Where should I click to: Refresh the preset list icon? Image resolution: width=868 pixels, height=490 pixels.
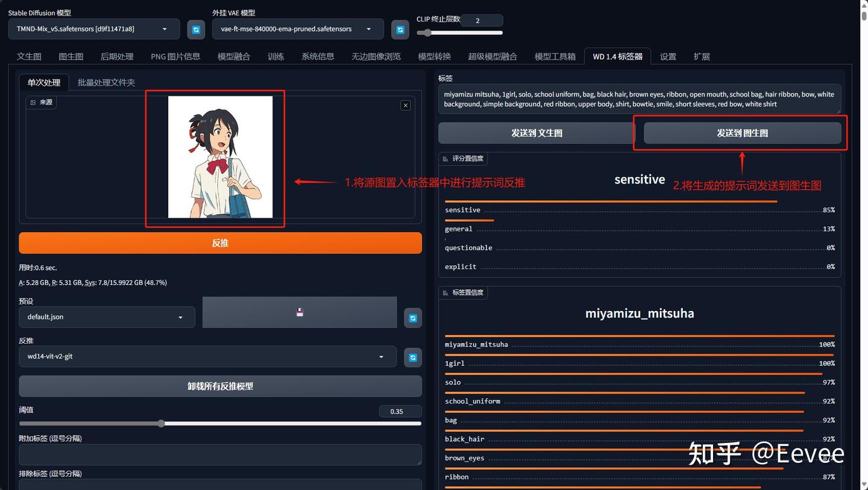coord(413,318)
